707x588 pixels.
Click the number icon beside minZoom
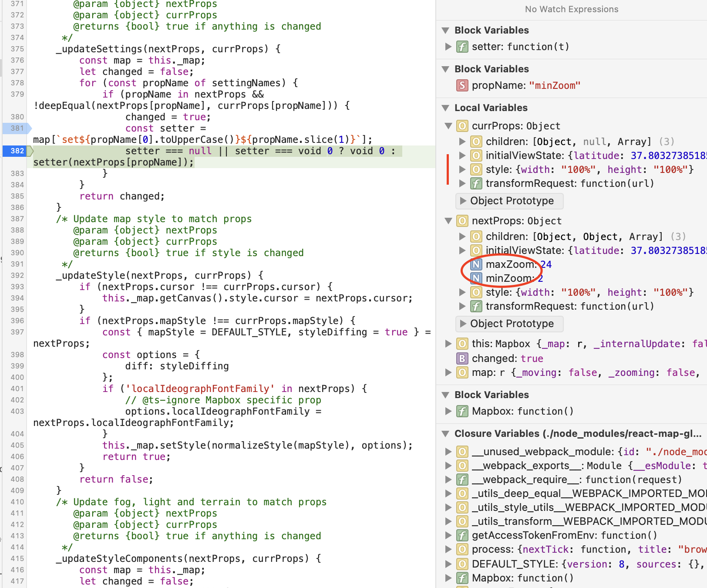[x=477, y=278]
